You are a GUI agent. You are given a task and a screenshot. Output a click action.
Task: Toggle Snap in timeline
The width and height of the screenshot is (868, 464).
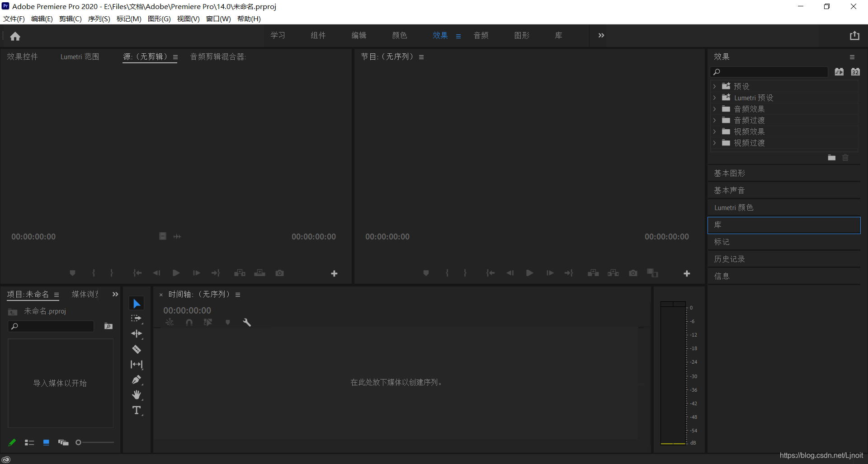coord(189,322)
